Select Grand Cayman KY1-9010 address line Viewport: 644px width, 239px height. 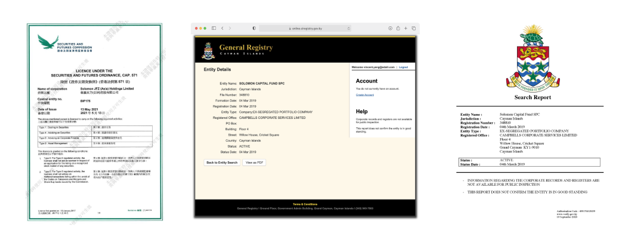point(519,147)
